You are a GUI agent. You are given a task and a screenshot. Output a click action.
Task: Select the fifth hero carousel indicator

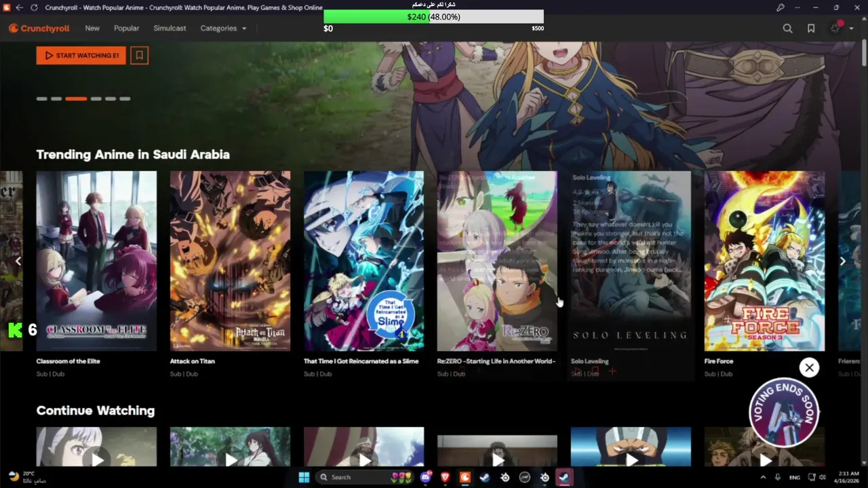(x=111, y=99)
